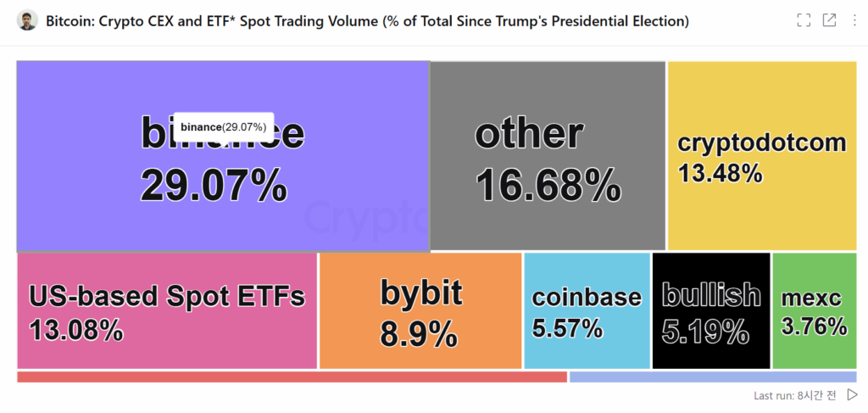Click the thin lavender bottom strip
Screen dimensions: 868x413
(x=713, y=377)
